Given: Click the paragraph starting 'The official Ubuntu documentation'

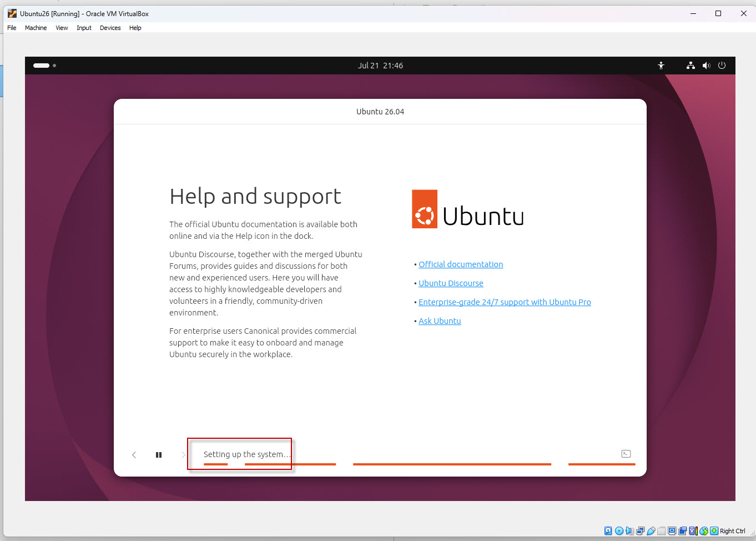Looking at the screenshot, I should click(x=263, y=230).
